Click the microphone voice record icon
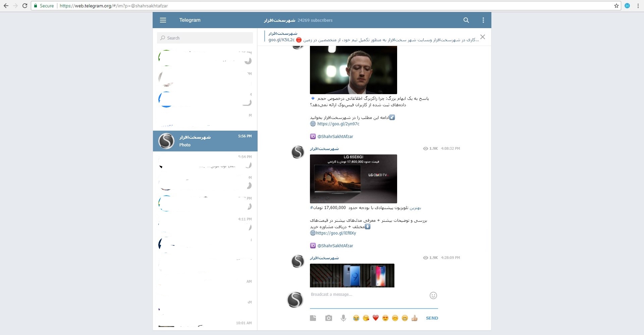 (343, 318)
